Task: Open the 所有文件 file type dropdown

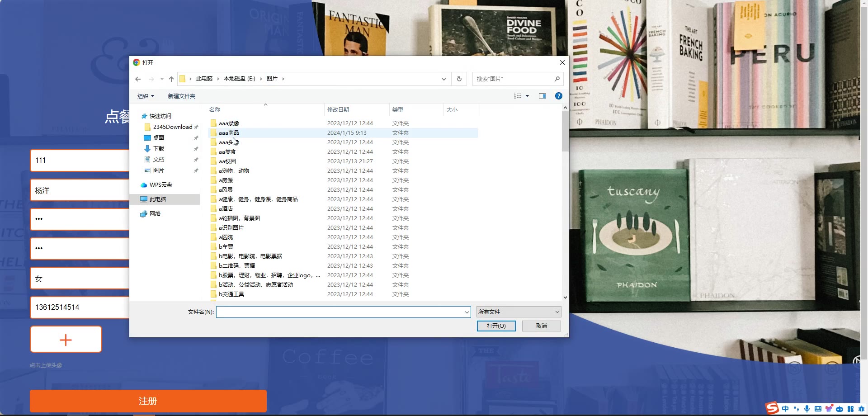Action: tap(519, 312)
